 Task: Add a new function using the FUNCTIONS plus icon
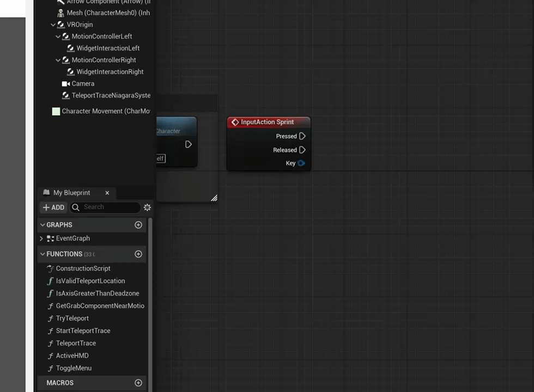(138, 254)
